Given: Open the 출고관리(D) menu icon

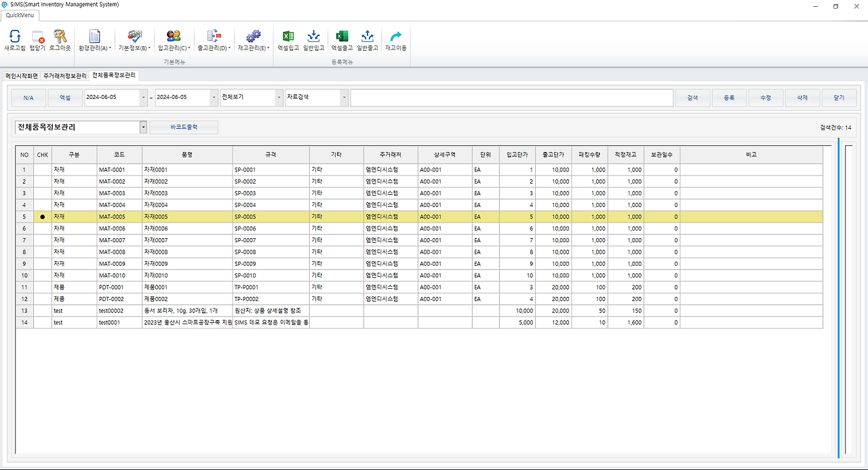Looking at the screenshot, I should point(214,37).
